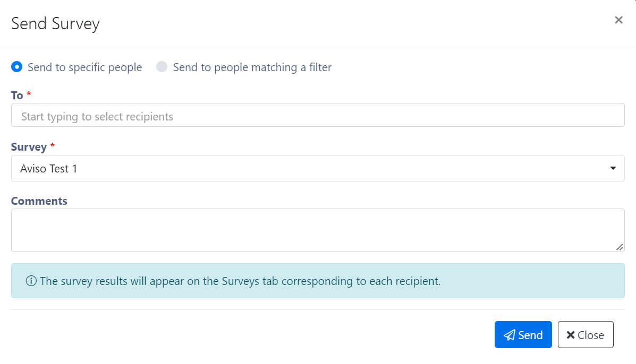Click the Survey dropdown caret arrow
The height and width of the screenshot is (364, 636).
[x=613, y=168]
